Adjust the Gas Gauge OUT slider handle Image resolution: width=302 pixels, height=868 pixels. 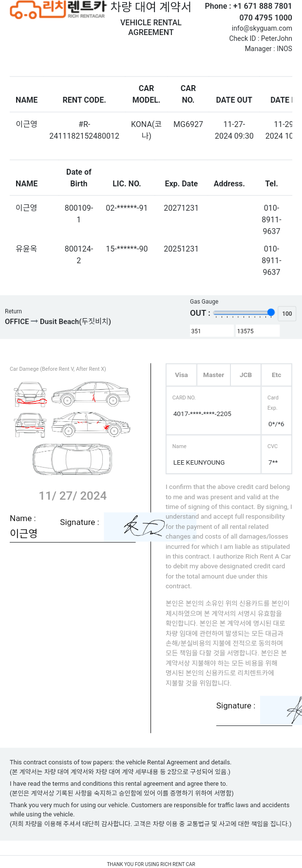click(271, 312)
